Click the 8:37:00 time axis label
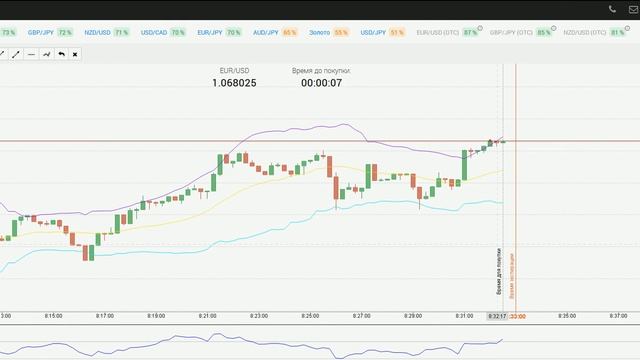 click(x=618, y=316)
